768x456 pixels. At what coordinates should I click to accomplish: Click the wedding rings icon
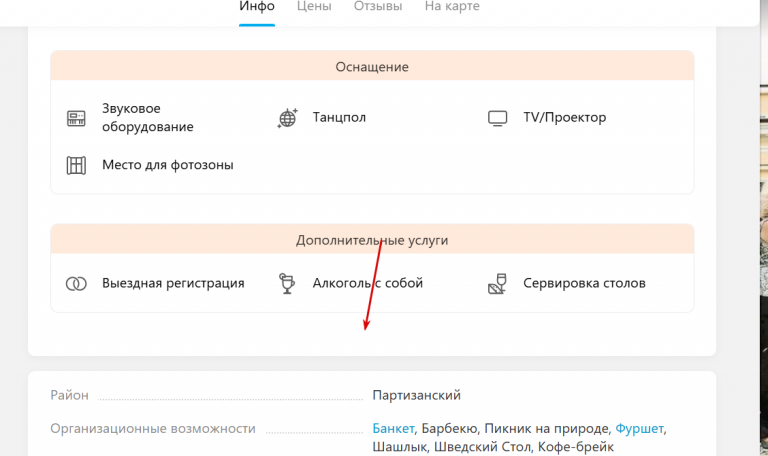76,284
